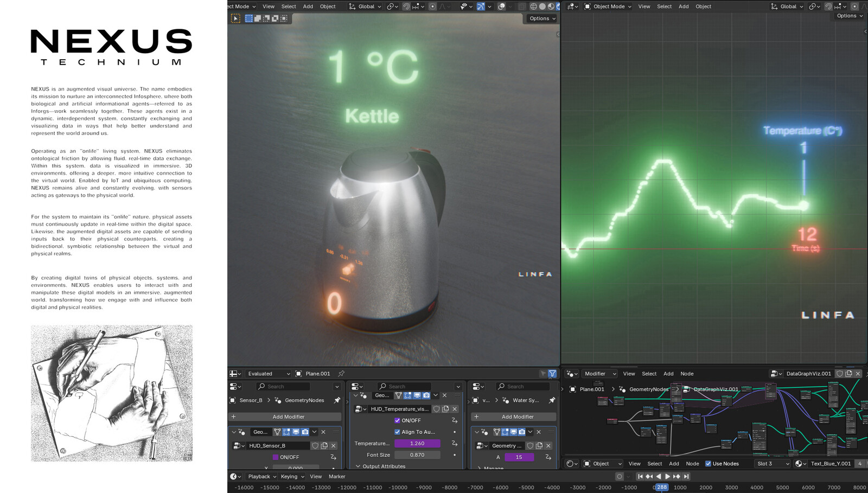The width and height of the screenshot is (868, 493).
Task: Jump to first frame in timeline
Action: (640, 477)
